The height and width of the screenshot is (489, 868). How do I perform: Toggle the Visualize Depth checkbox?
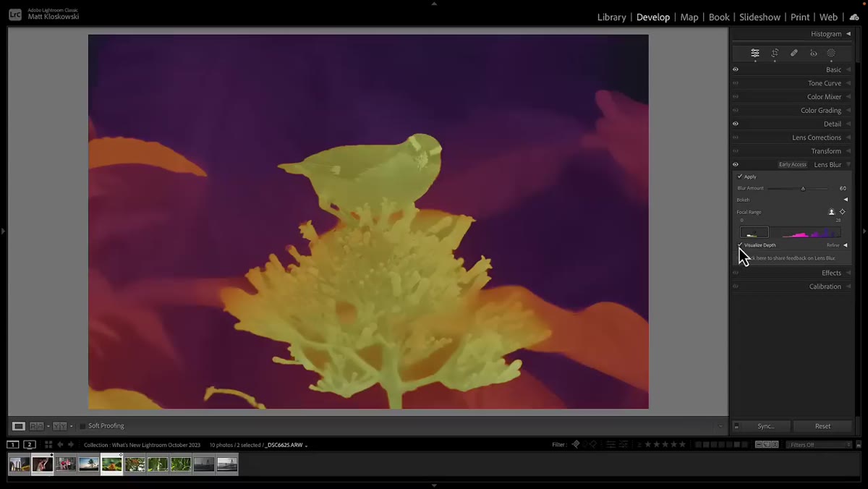pos(741,245)
